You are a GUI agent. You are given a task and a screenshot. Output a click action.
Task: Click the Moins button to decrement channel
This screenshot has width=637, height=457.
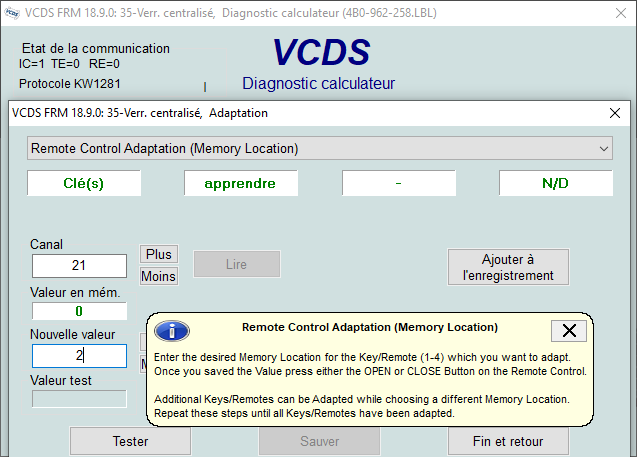[x=159, y=276]
